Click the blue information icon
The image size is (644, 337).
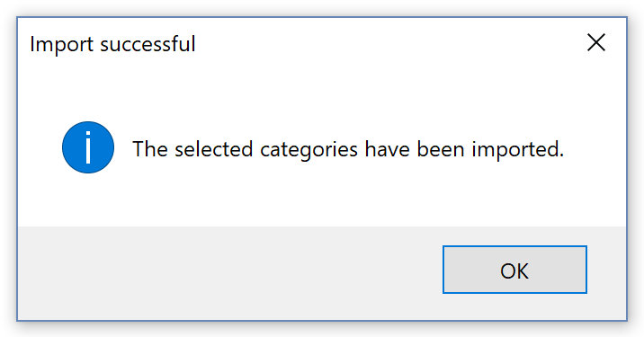88,147
